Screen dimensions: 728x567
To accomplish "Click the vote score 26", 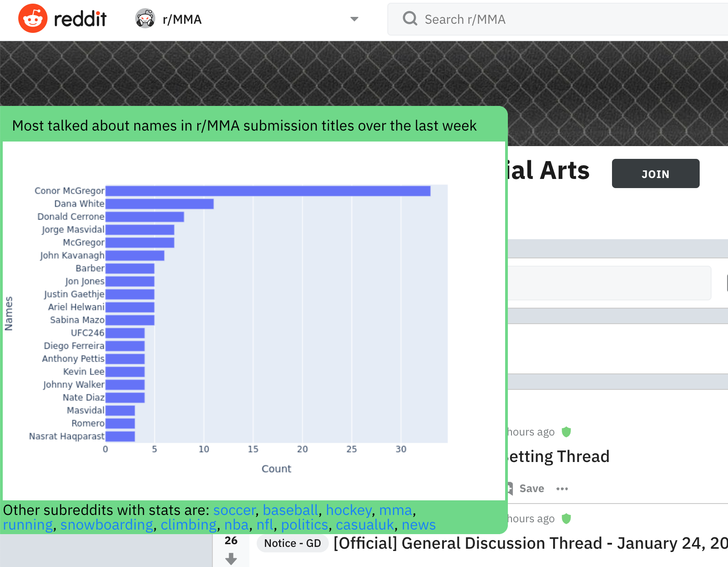I will [231, 541].
